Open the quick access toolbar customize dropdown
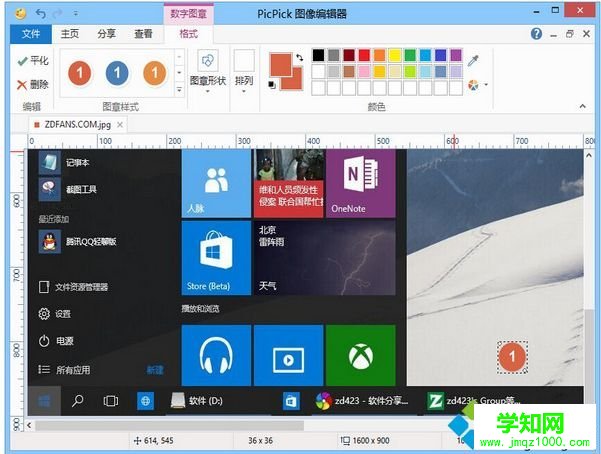This screenshot has height=454, width=601. (x=76, y=14)
